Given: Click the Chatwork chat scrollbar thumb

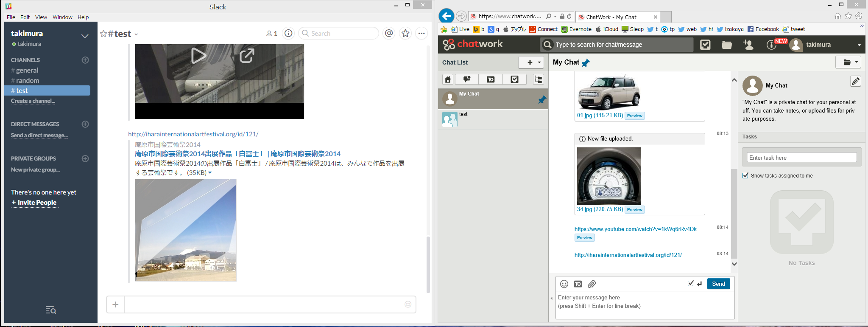Looking at the screenshot, I should [734, 213].
